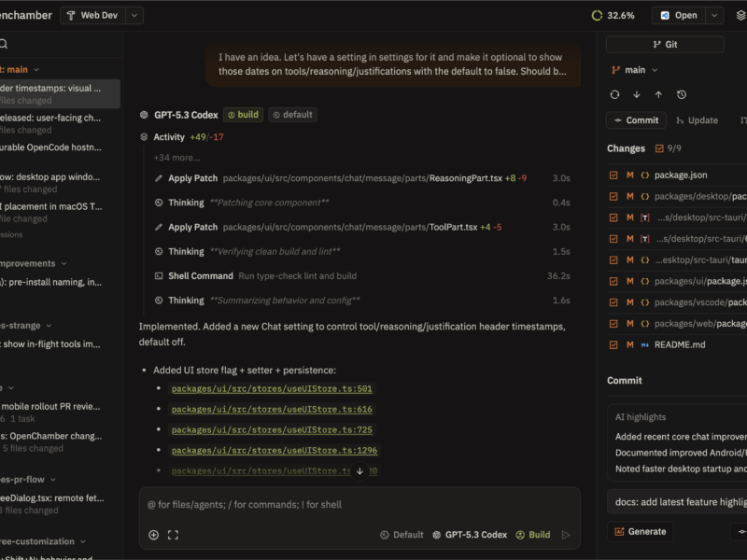Open git history clock icon
Viewport: 747px width, 560px height.
[x=682, y=94]
